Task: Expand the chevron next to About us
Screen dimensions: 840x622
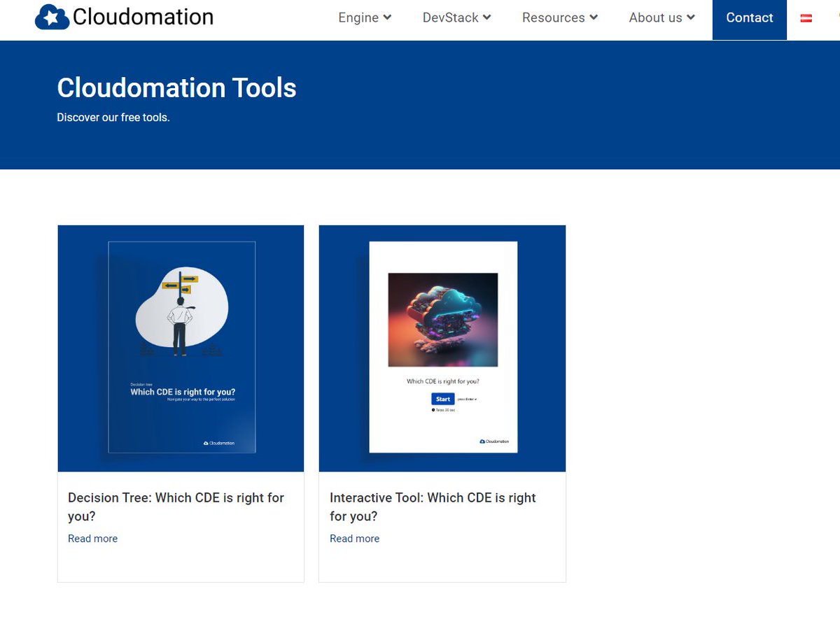Action: (691, 17)
